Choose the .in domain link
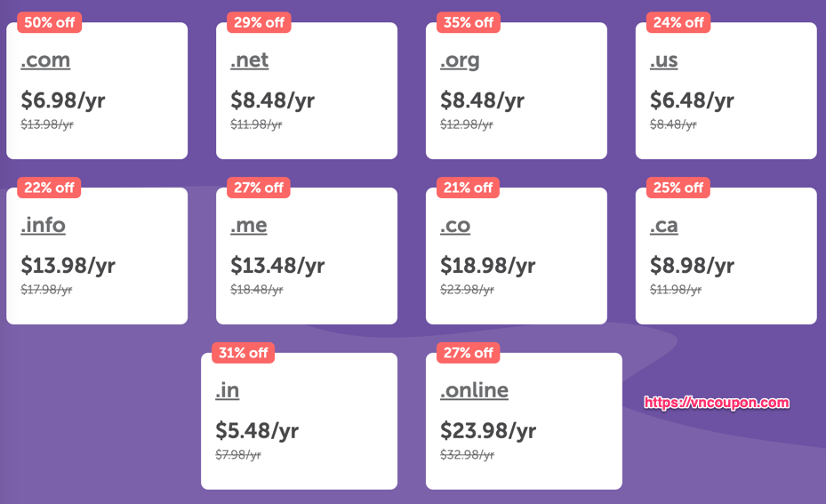 point(227,391)
